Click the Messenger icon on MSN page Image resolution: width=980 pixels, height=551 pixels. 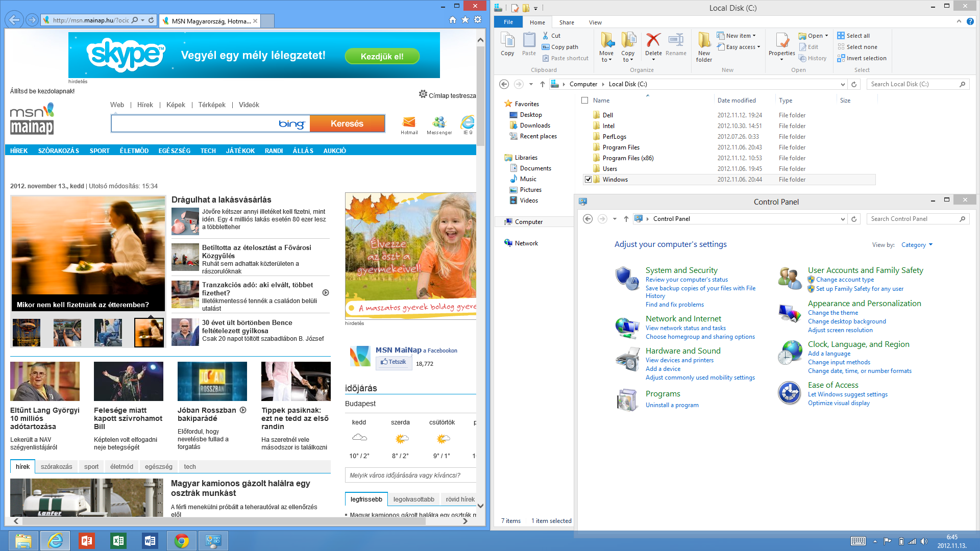tap(439, 122)
